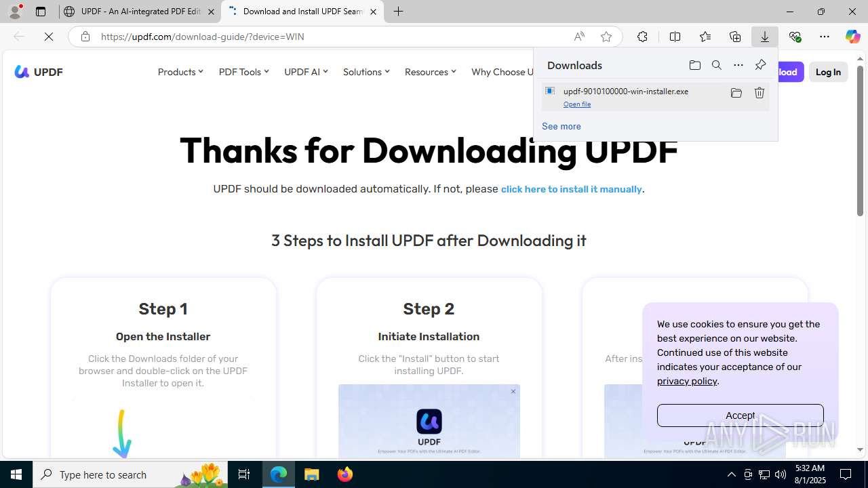Viewport: 868px width, 488px height.
Task: Expand the PDF Tools menu
Action: [x=243, y=72]
